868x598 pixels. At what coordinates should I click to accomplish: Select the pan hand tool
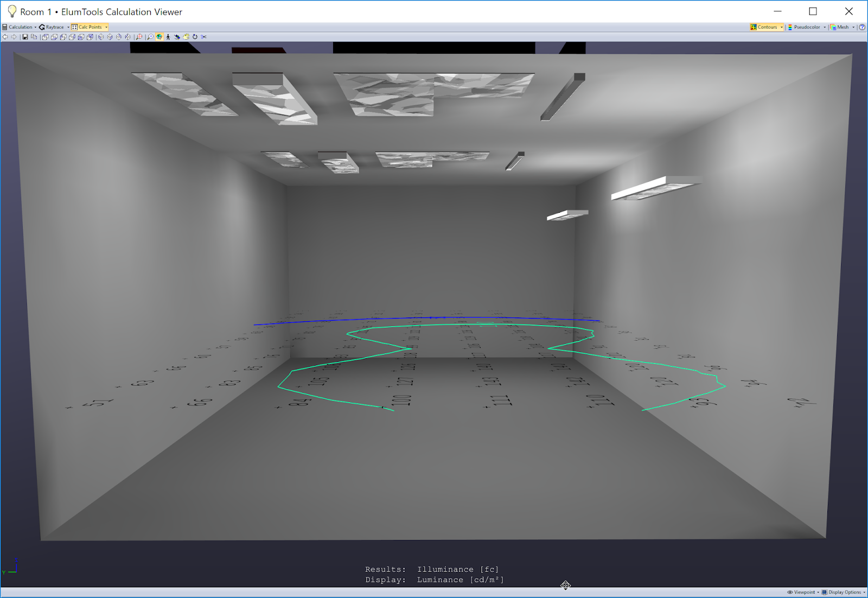click(186, 37)
